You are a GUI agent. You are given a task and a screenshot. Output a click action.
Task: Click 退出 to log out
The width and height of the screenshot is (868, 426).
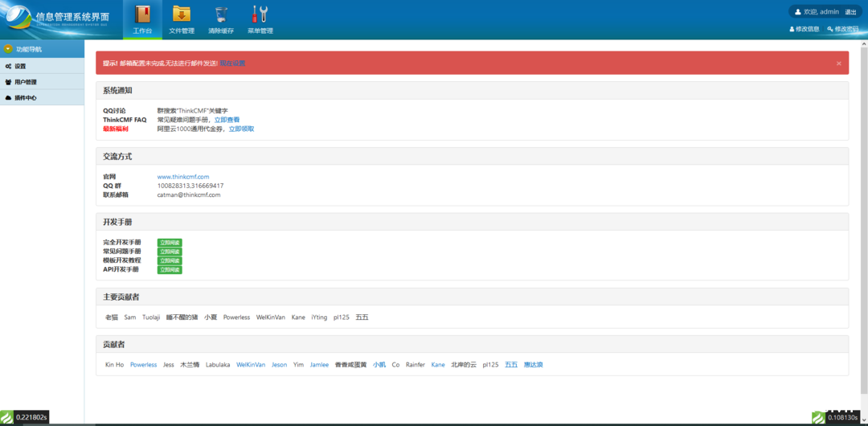(x=850, y=12)
